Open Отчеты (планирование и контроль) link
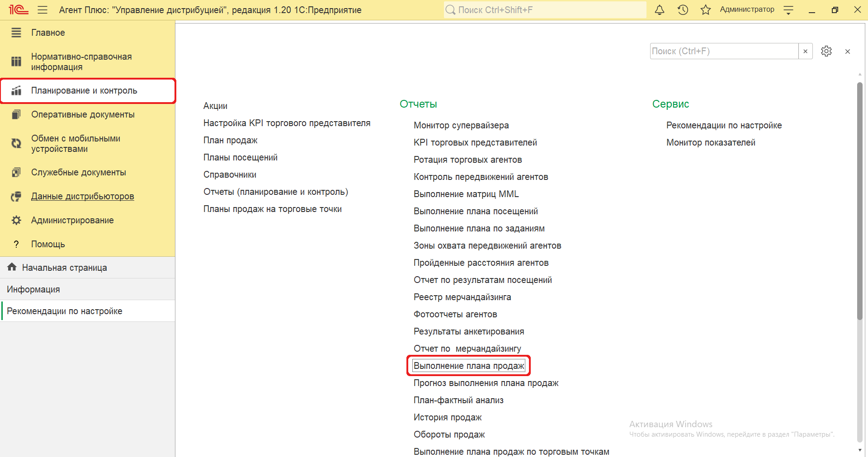The width and height of the screenshot is (868, 457). click(x=276, y=192)
